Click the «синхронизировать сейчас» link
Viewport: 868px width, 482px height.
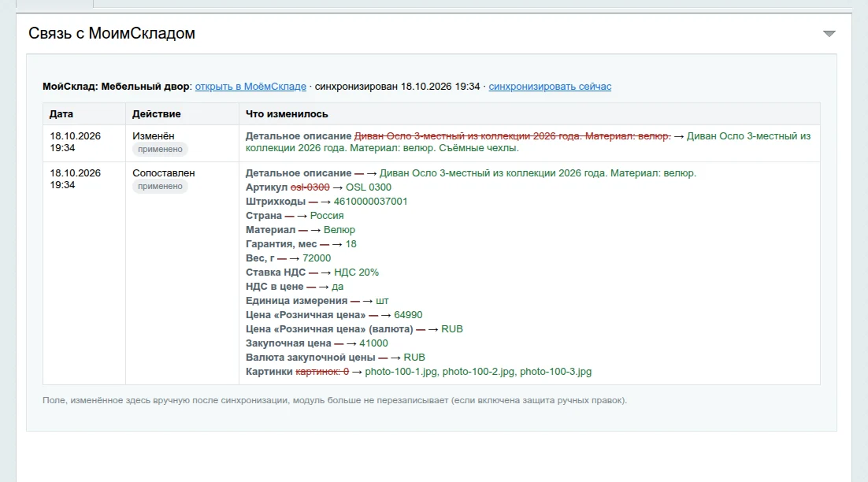pyautogui.click(x=550, y=87)
